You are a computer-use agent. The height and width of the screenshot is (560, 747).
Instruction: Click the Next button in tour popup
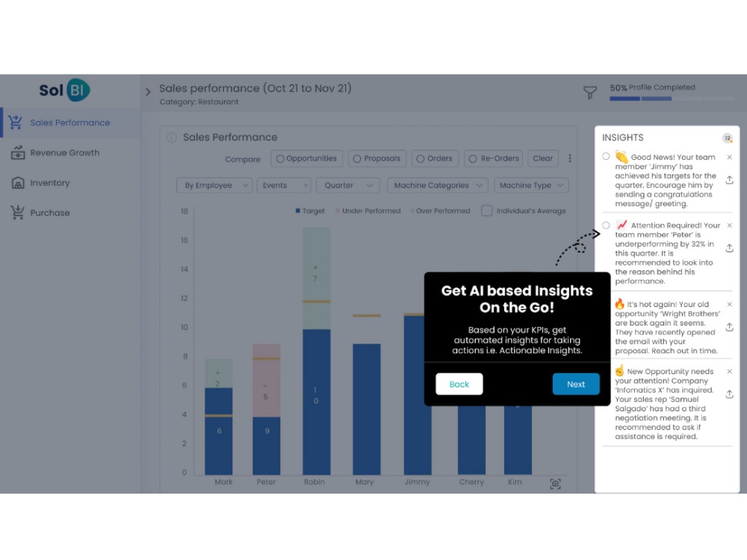click(x=576, y=384)
